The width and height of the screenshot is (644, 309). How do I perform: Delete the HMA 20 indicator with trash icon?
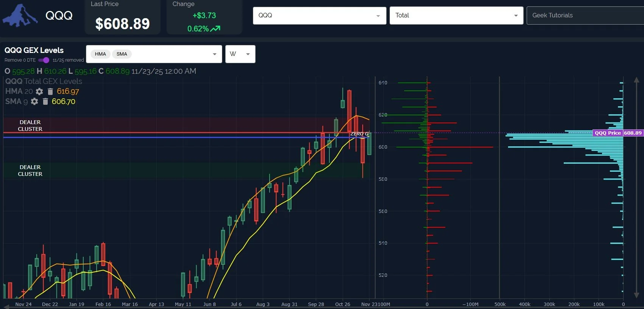point(50,92)
